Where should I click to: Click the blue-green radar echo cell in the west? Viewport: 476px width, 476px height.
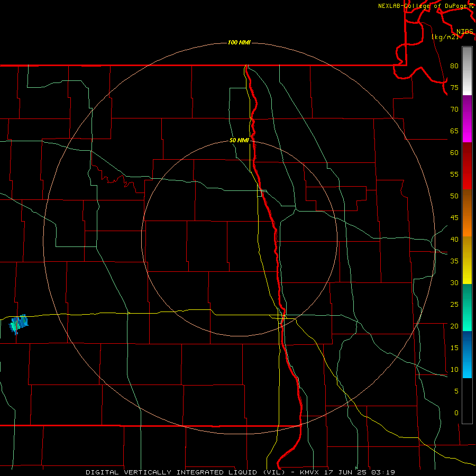click(x=19, y=324)
